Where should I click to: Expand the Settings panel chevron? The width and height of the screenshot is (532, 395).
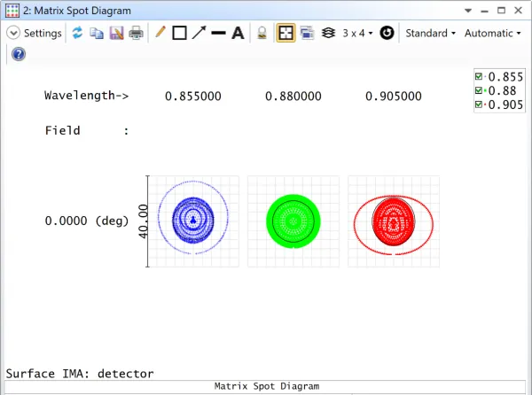click(13, 33)
